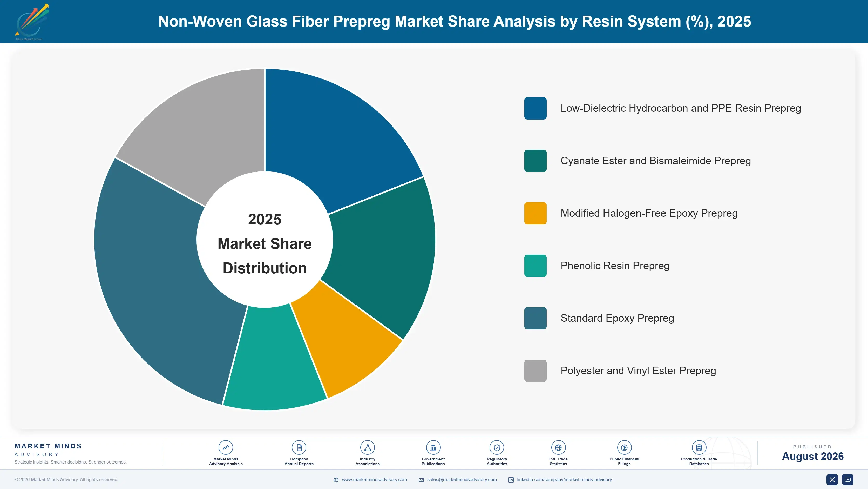Viewport: 868px width, 489px height.
Task: Click the sales@marketmindsadvisory.com email link
Action: (x=462, y=480)
